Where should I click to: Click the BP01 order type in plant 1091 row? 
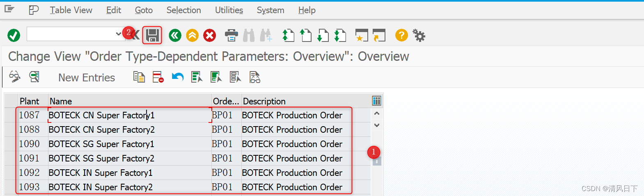point(226,158)
